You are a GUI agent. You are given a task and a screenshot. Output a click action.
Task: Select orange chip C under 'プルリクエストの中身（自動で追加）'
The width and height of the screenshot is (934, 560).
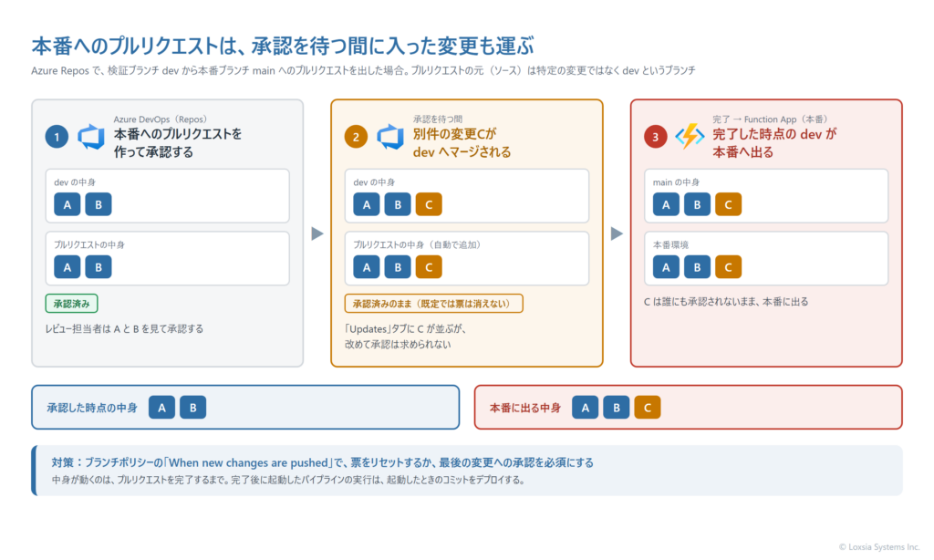click(429, 267)
